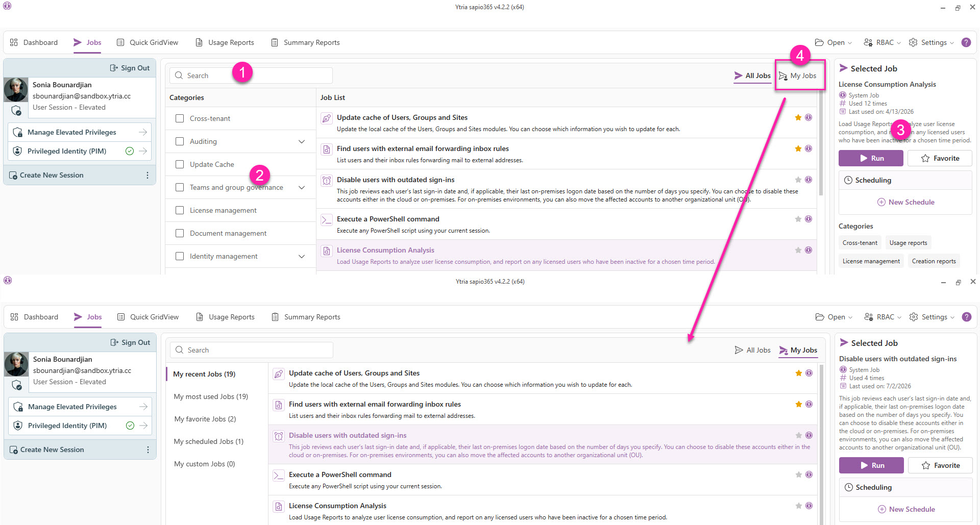Open the Settings dropdown in top window
The image size is (980, 525).
(x=932, y=42)
